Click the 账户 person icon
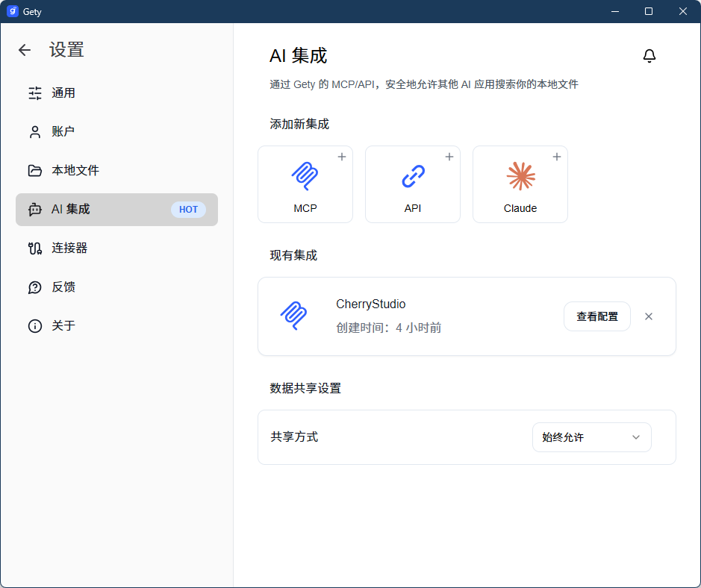Screen dimensions: 701x588 tap(35, 132)
